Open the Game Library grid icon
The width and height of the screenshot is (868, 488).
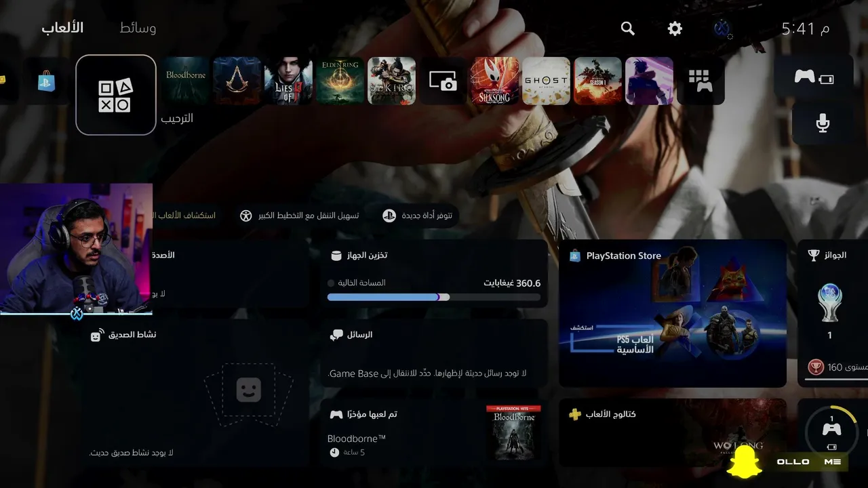(701, 81)
